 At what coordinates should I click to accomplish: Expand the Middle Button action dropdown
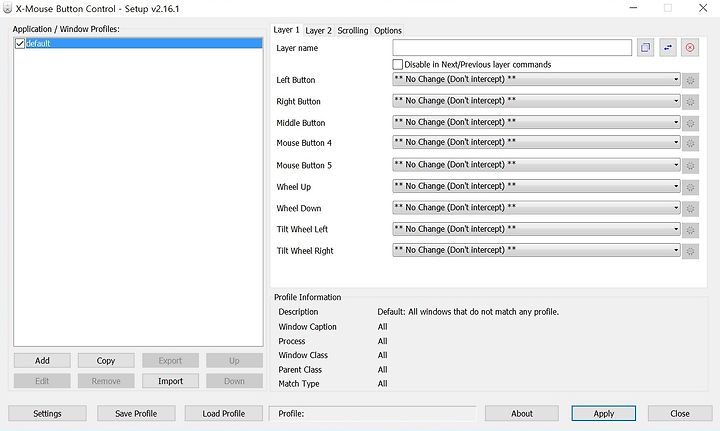coord(536,122)
